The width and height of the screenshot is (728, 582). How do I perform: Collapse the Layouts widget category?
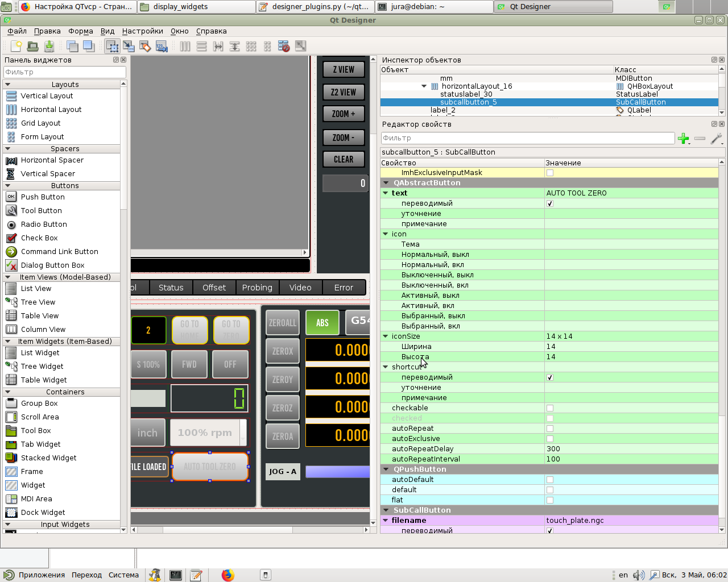[x=8, y=84]
